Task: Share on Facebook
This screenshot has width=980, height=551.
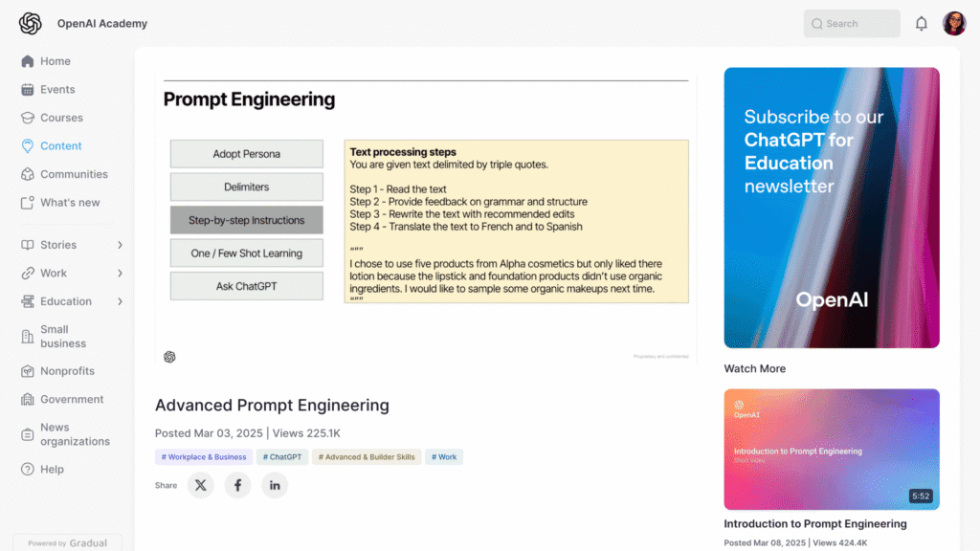Action: (x=237, y=485)
